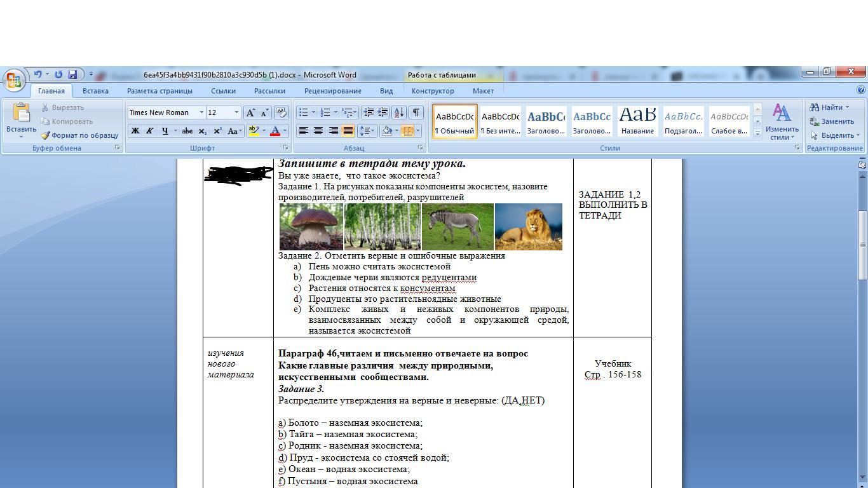Viewport: 868px width, 488px height.
Task: Decrease paragraph indent
Action: point(369,112)
